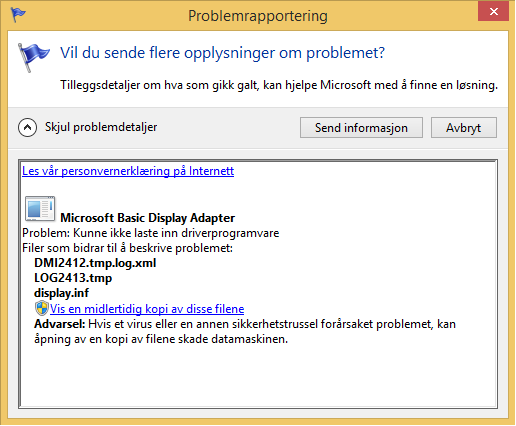
Task: Cancel the dialog with Avbryt
Action: [x=464, y=128]
